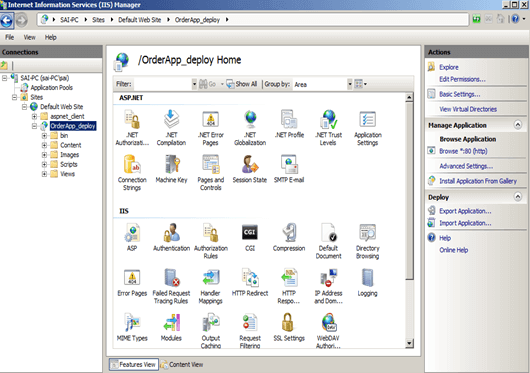Collapse the Manage Application section
This screenshot has width=530, height=373.
517,125
